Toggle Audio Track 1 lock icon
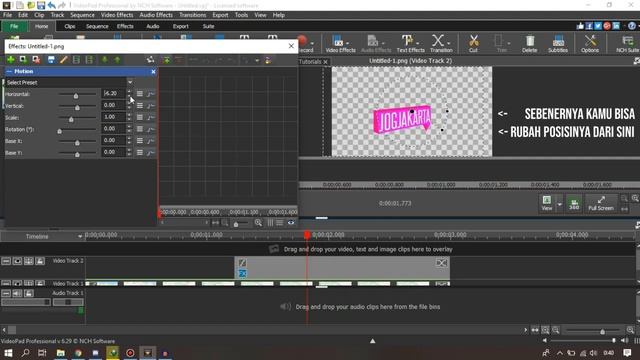This screenshot has width=640, height=360. (x=29, y=293)
